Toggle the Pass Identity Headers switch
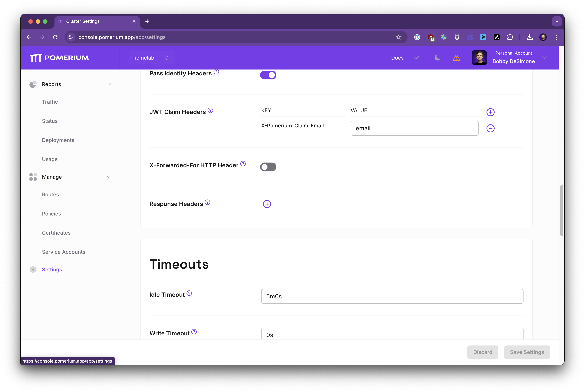 (x=268, y=74)
